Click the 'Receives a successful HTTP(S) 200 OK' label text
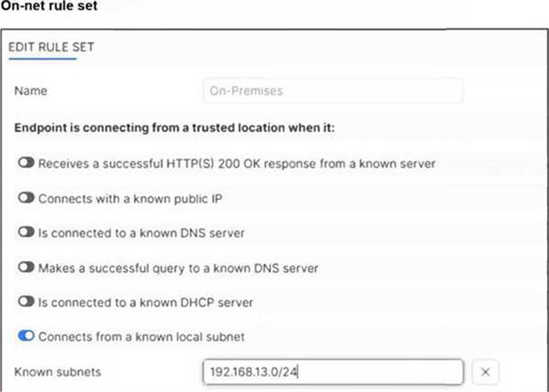This screenshot has height=392, width=549. point(237,163)
